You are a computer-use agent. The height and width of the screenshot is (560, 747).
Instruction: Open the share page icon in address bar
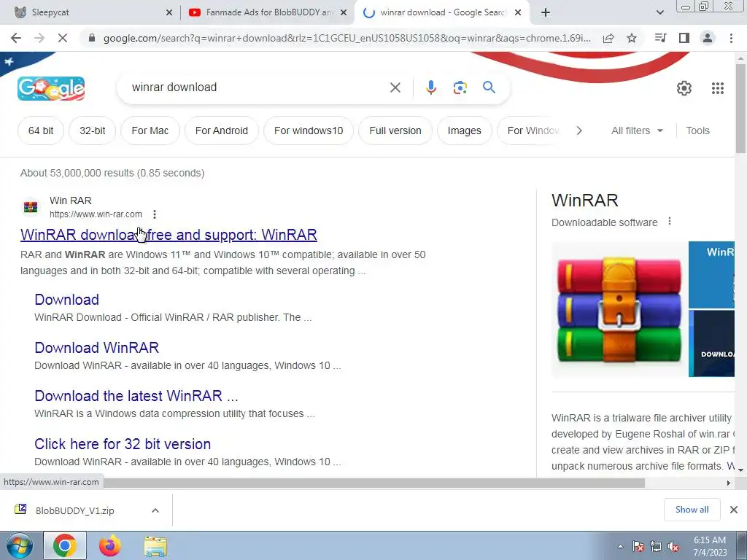pos(608,38)
